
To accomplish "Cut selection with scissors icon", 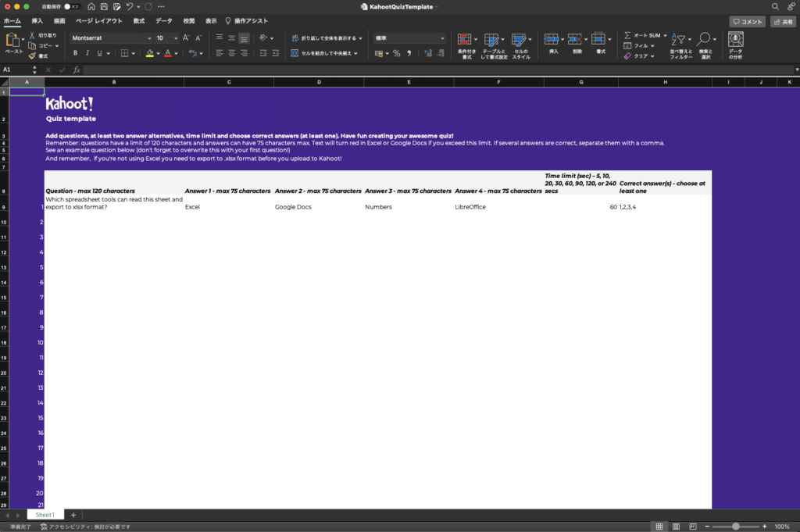I will point(32,35).
